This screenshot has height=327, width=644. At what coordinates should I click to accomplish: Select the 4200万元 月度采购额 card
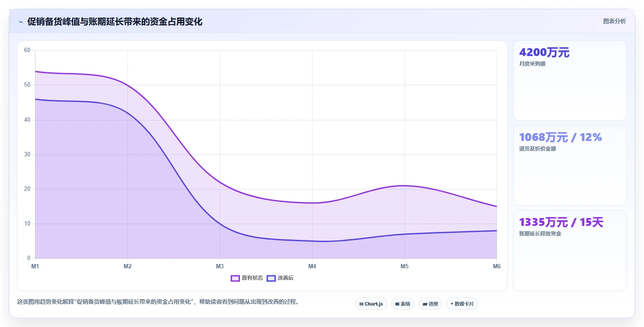point(570,81)
